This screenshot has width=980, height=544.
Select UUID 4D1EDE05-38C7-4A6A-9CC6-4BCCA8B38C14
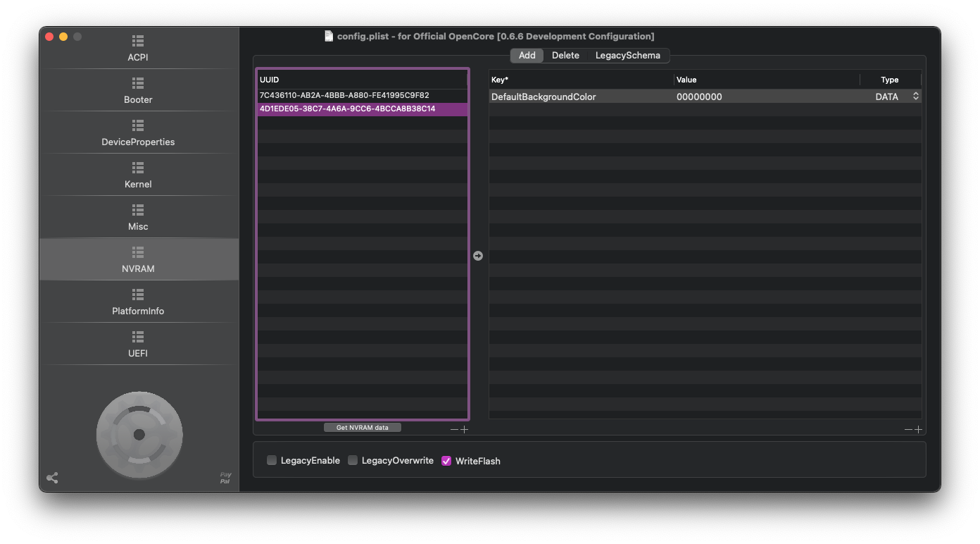point(363,109)
